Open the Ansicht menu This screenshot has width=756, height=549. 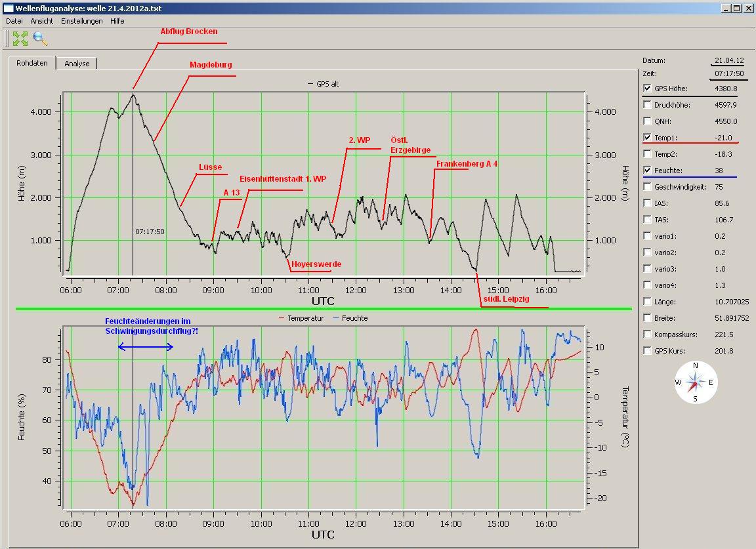tap(42, 21)
